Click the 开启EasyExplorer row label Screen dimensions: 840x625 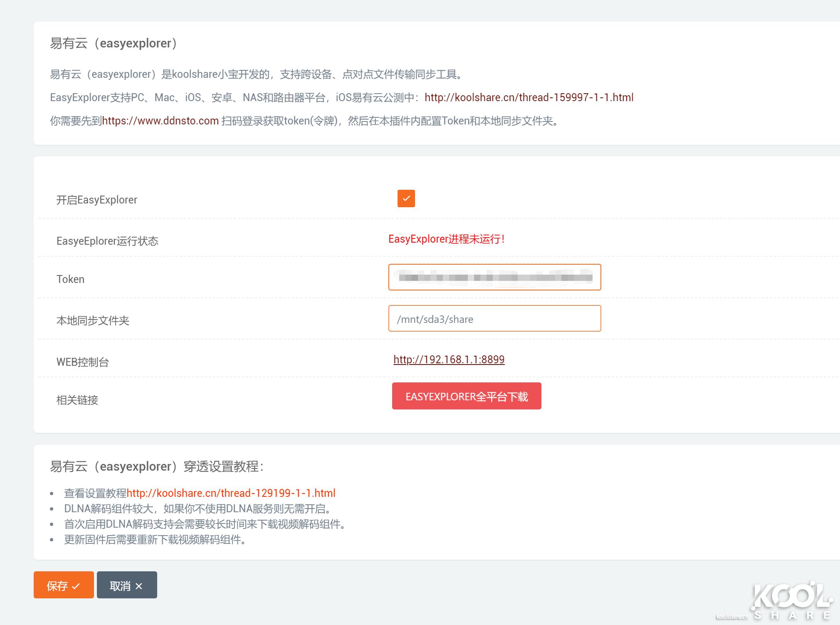click(x=96, y=200)
